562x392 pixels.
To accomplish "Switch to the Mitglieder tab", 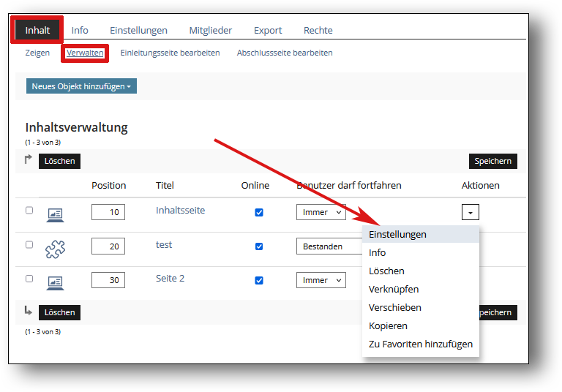I will tap(211, 31).
